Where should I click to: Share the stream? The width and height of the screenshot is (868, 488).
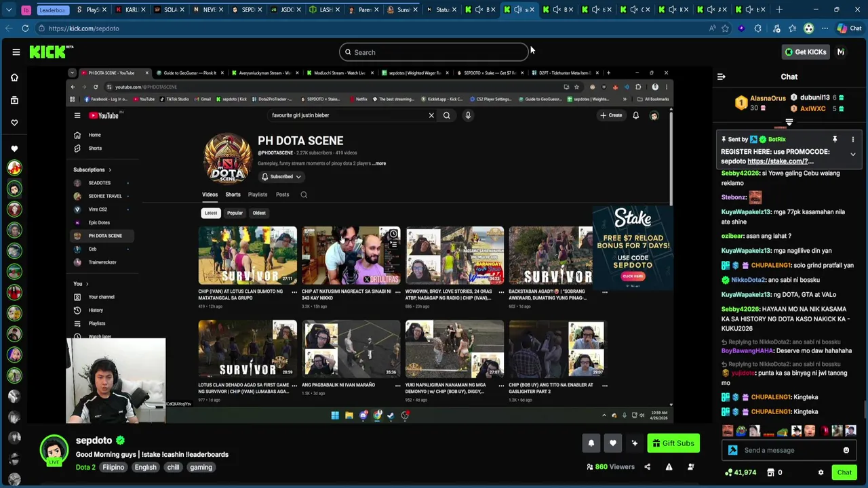(647, 467)
